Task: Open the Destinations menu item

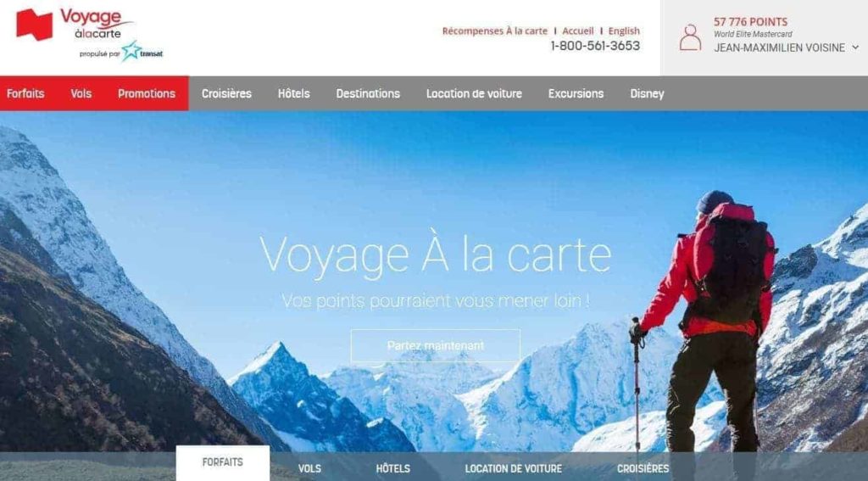Action: click(368, 93)
